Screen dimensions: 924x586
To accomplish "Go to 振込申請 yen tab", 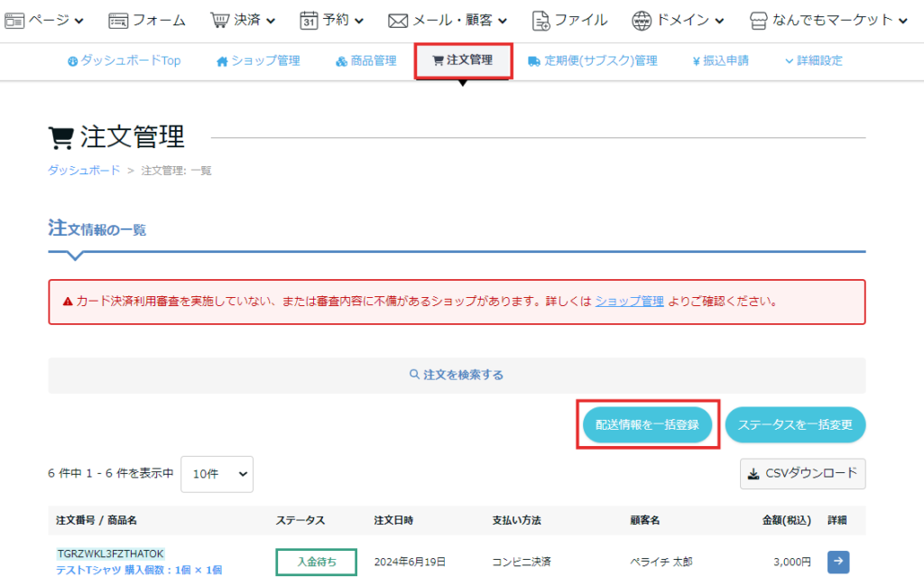I will 720,60.
